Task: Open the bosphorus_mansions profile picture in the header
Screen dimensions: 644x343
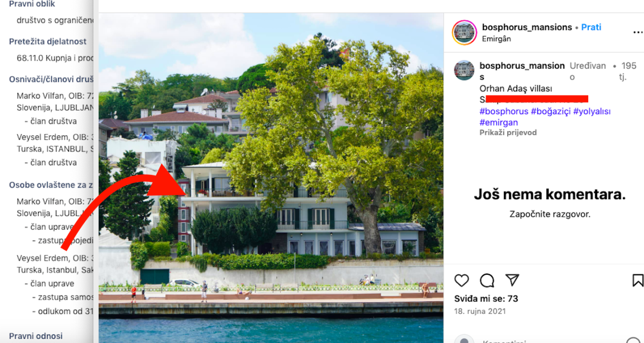Action: coord(464,32)
